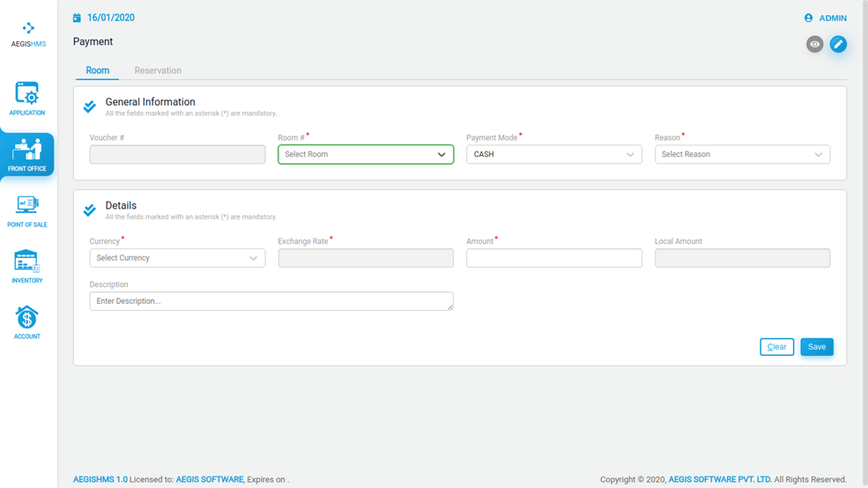This screenshot has width=868, height=488.
Task: Expand the Select Room dropdown
Action: click(366, 154)
